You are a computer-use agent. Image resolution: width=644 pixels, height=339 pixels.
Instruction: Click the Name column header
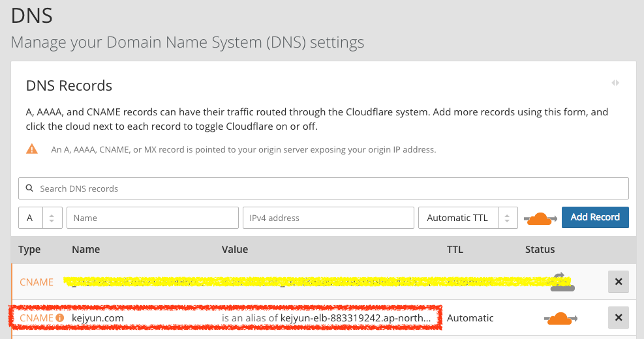(85, 249)
